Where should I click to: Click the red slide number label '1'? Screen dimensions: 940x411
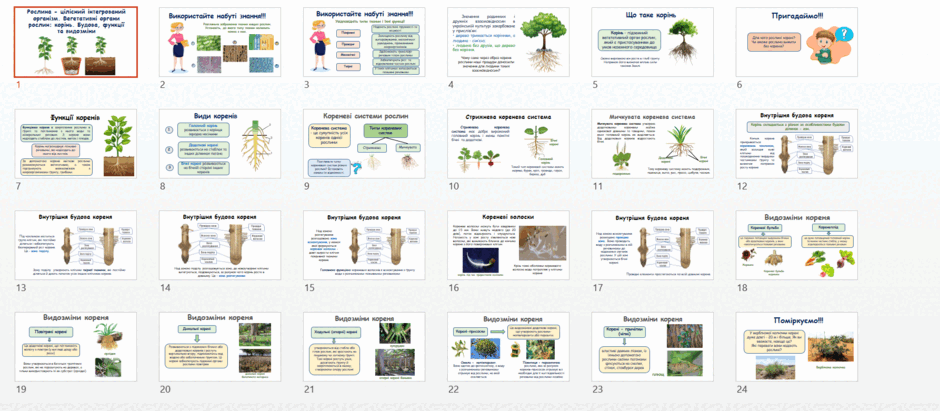coord(18,84)
